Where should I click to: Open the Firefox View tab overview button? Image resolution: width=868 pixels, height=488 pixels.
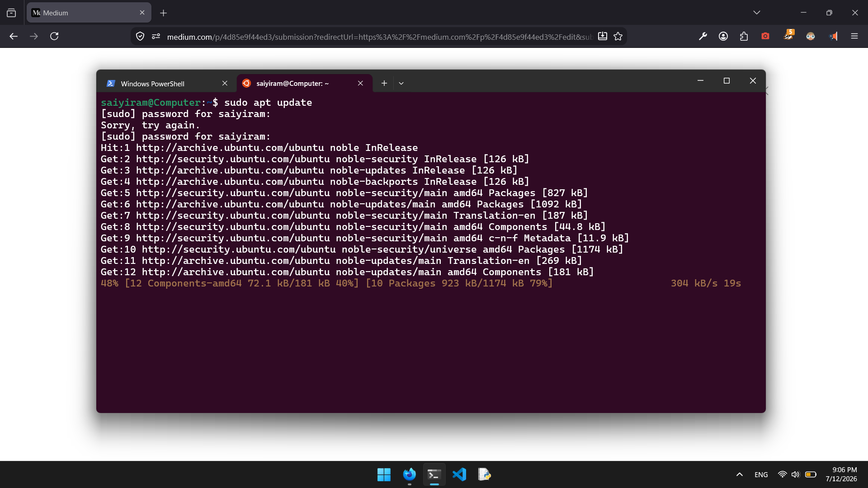(11, 13)
